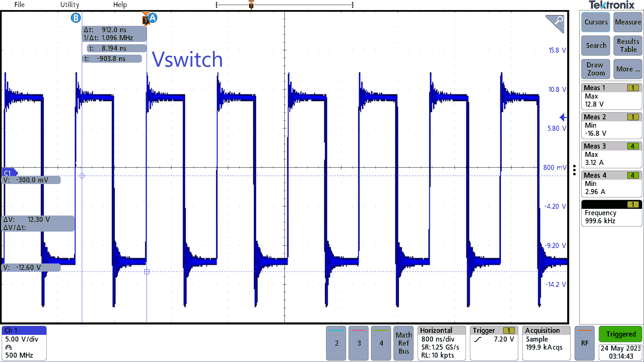Enable channel 4 display
The image size is (644, 362).
[381, 343]
